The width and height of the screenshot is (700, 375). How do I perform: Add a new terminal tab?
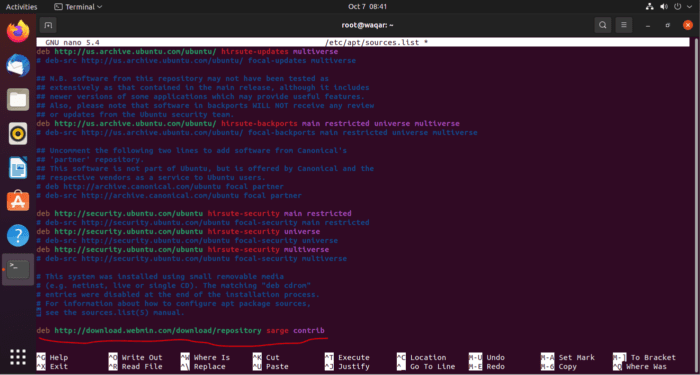(48, 25)
